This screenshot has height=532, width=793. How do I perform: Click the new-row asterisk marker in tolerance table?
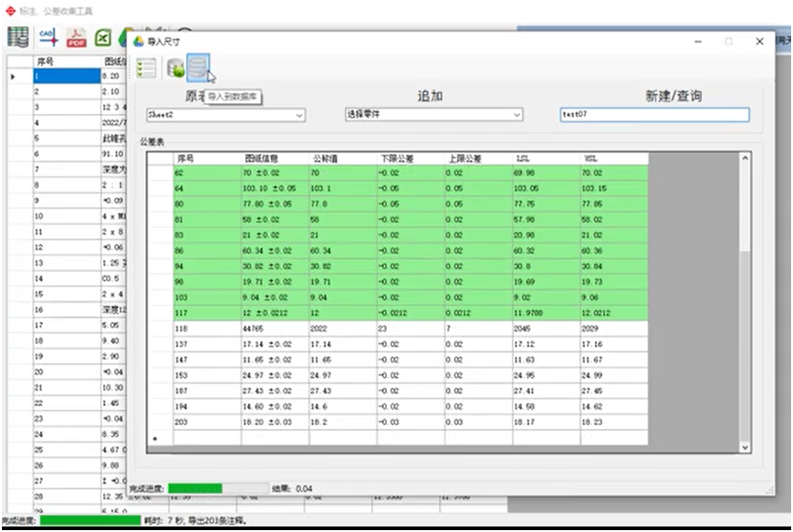pos(155,438)
